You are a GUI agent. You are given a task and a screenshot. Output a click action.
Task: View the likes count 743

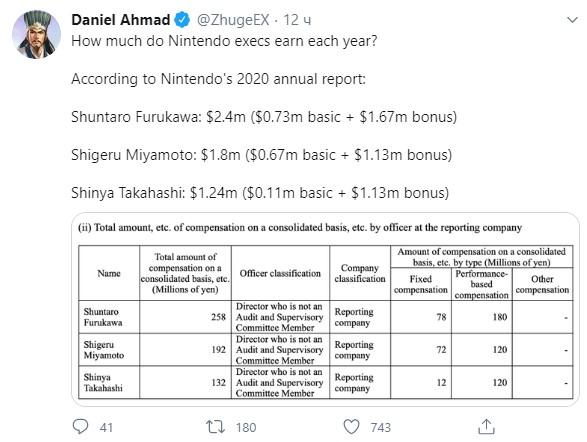coord(380,427)
